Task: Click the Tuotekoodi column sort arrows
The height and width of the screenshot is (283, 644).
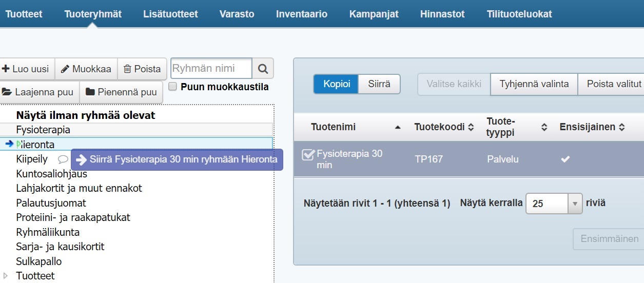Action: pyautogui.click(x=471, y=127)
